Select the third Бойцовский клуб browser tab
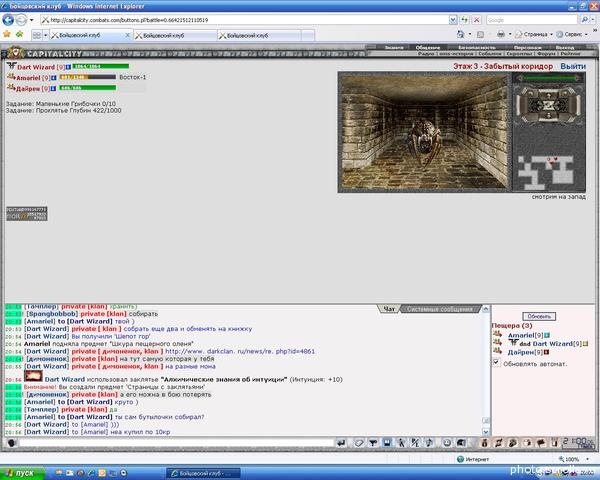 click(259, 36)
